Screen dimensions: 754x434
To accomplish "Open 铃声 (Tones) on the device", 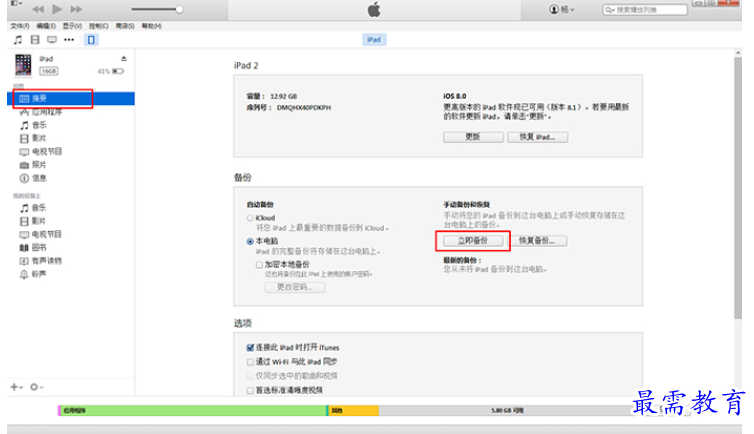I will coord(39,274).
